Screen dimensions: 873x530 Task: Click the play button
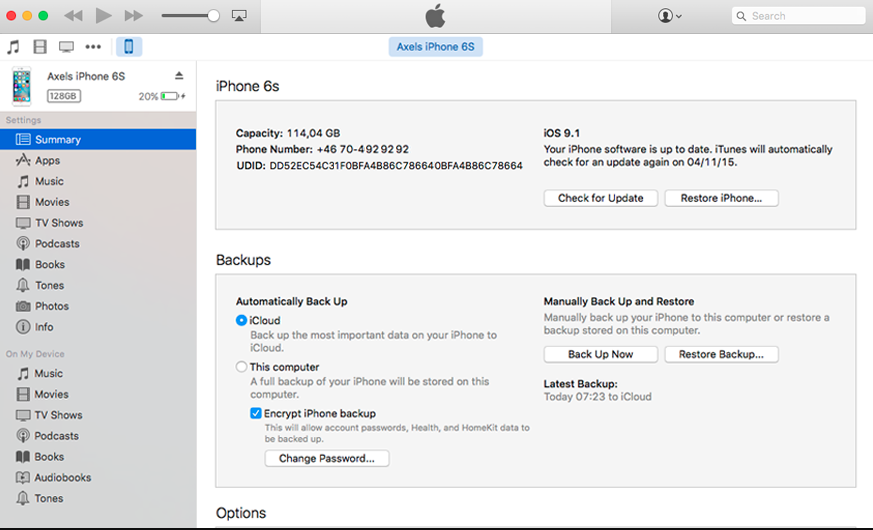tap(103, 16)
